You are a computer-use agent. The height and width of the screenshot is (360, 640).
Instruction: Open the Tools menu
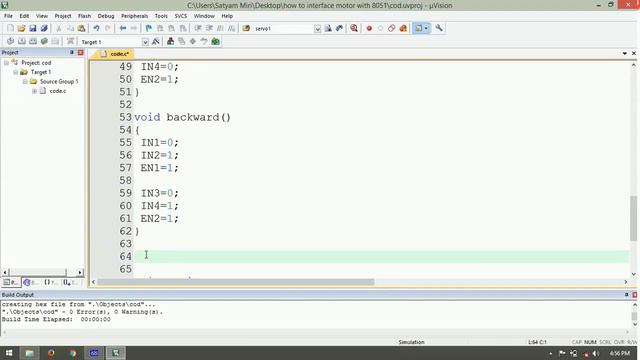(x=161, y=16)
